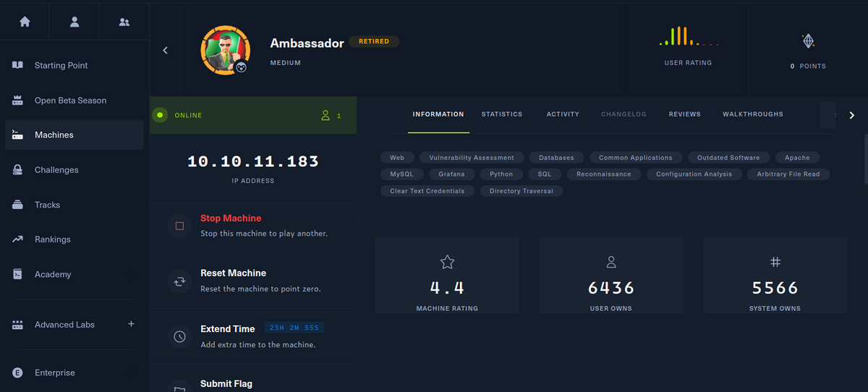
Task: Select the Vulnerability Assessment tag
Action: pos(472,157)
